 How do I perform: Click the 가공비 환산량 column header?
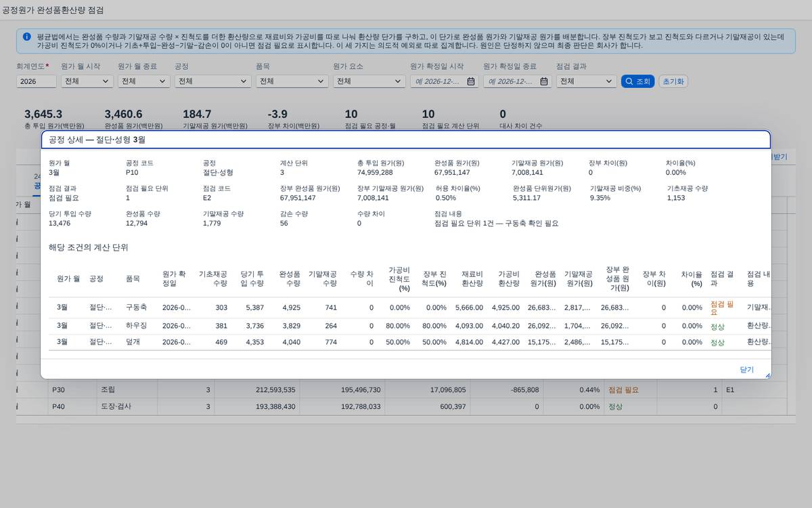[505, 278]
